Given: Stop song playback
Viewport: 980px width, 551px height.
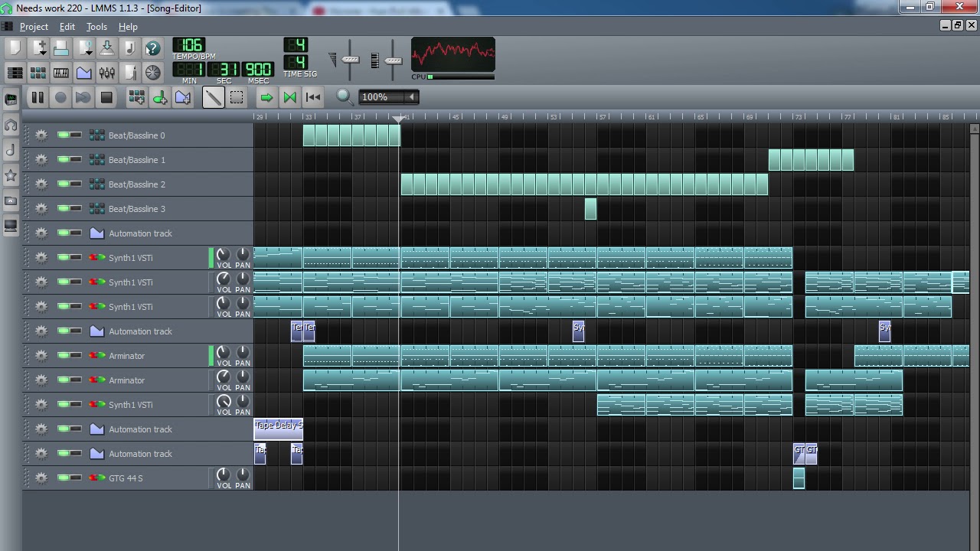Looking at the screenshot, I should tap(106, 97).
